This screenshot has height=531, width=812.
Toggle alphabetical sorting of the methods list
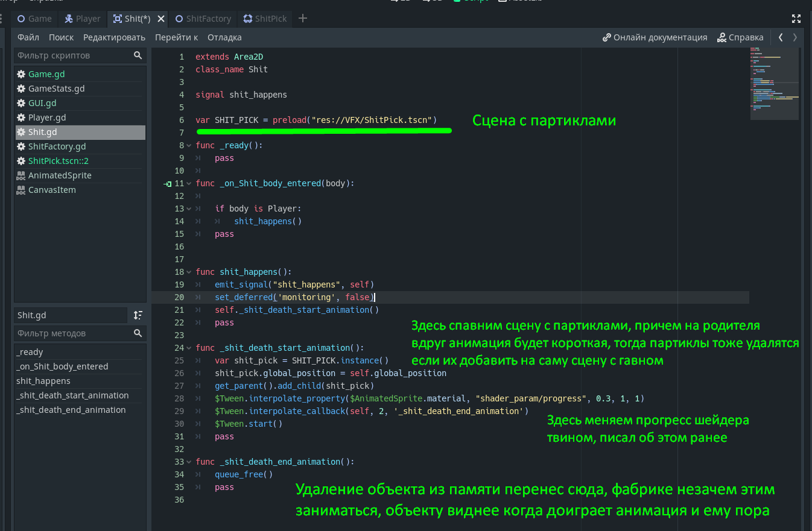pos(138,315)
